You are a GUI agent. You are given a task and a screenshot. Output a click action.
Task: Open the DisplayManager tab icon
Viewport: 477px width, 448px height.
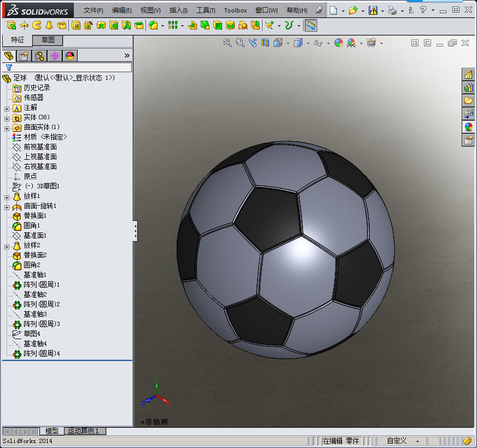(70, 56)
